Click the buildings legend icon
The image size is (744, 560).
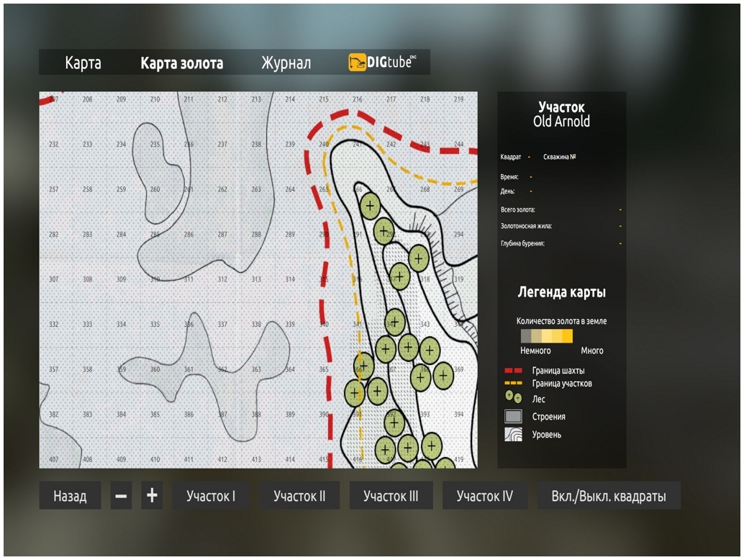[x=513, y=416]
